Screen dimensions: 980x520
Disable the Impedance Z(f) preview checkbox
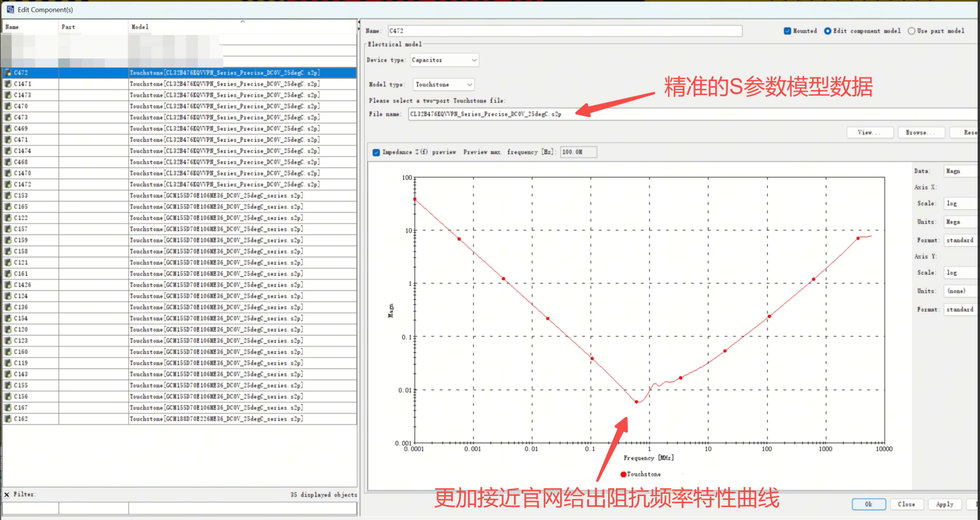pos(376,152)
